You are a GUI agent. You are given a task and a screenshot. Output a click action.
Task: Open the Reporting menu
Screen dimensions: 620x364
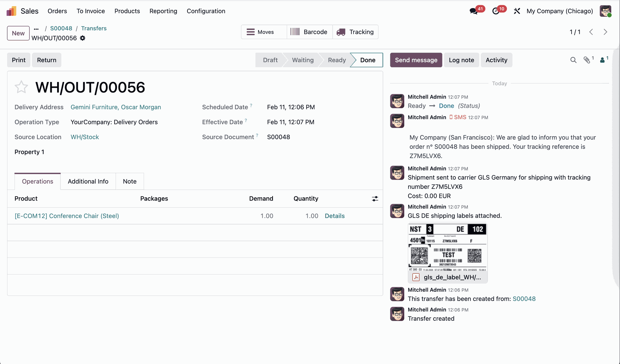click(163, 11)
